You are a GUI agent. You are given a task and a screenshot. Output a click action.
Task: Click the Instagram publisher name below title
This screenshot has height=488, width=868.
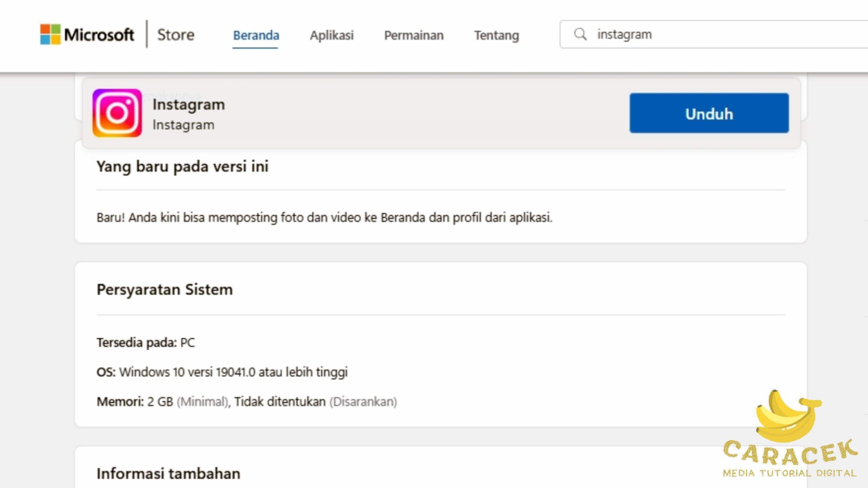(183, 125)
